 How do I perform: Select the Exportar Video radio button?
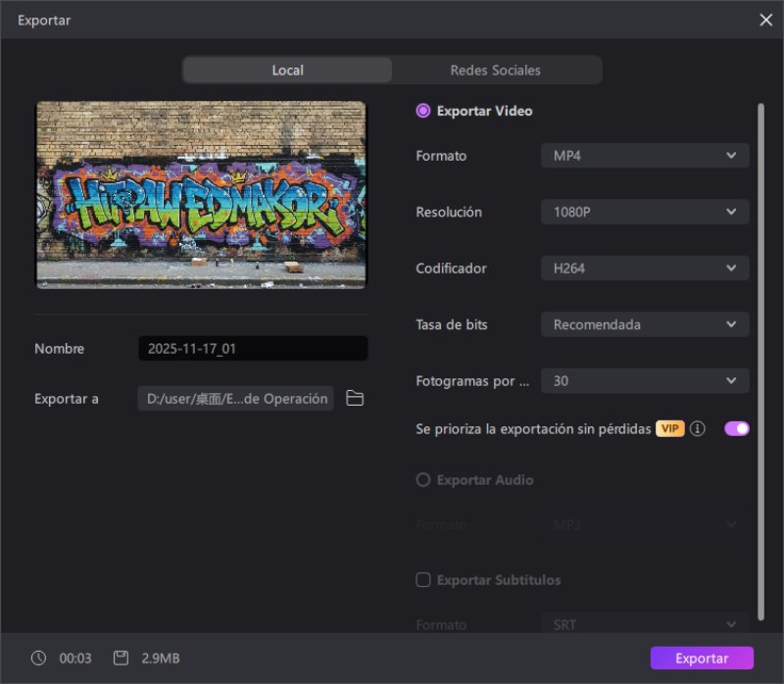click(x=422, y=111)
